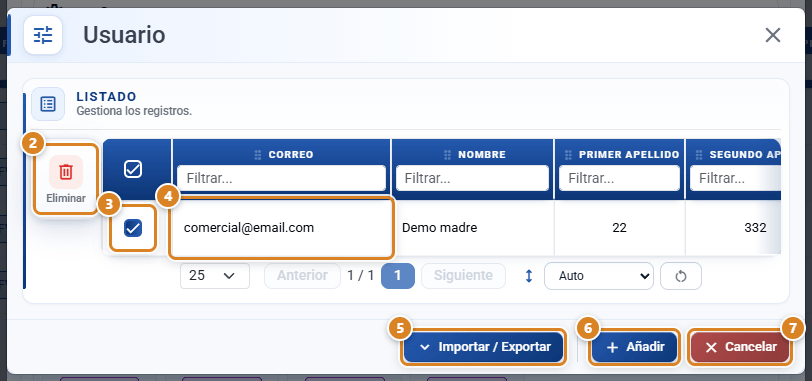Click the Añadir button
The width and height of the screenshot is (812, 381).
coord(635,347)
